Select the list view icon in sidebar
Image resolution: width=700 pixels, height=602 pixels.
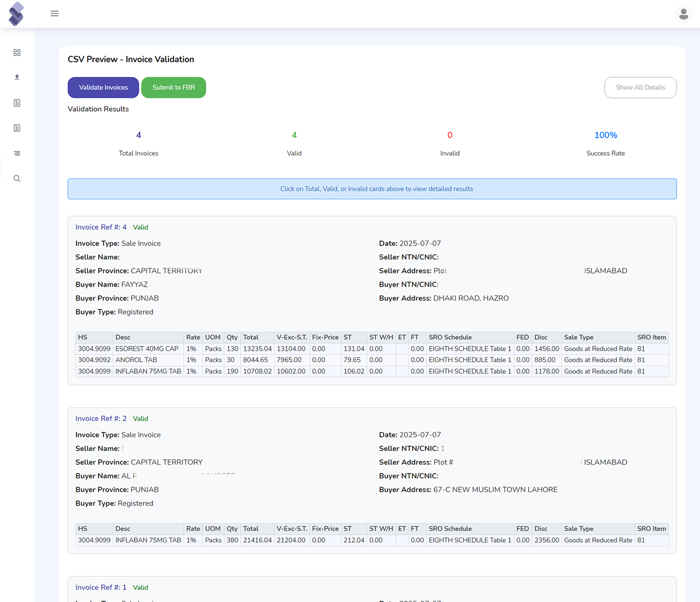click(17, 153)
